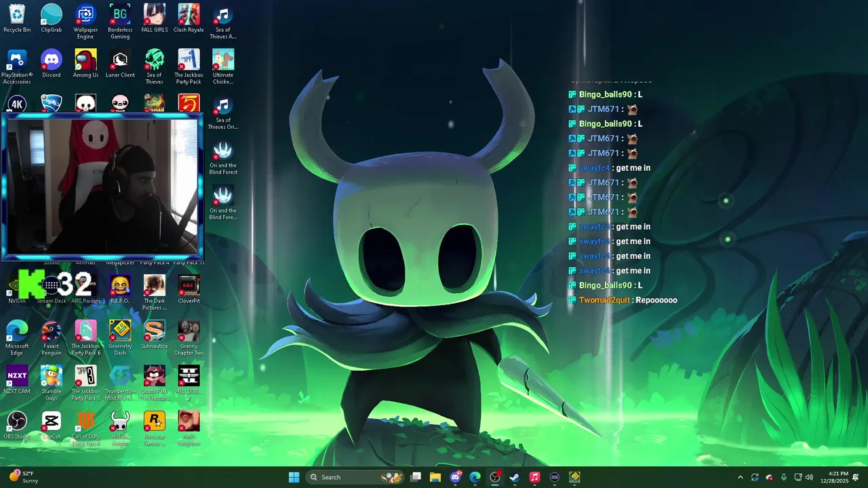The height and width of the screenshot is (488, 868).
Task: Open The Jackbox Party Pack 6 icon
Action: pos(85,338)
